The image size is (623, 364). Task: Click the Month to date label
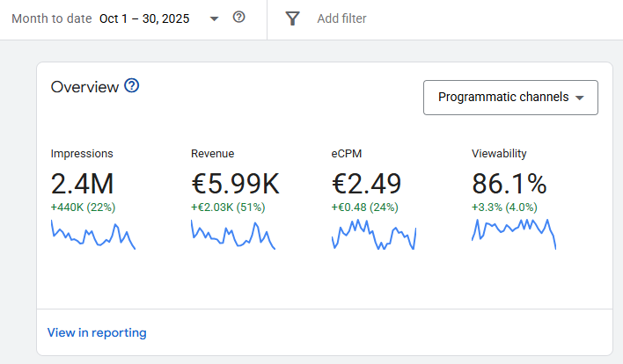click(x=51, y=18)
